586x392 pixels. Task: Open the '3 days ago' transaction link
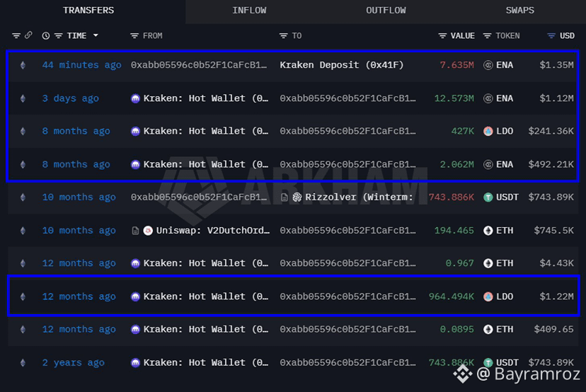pyautogui.click(x=70, y=98)
